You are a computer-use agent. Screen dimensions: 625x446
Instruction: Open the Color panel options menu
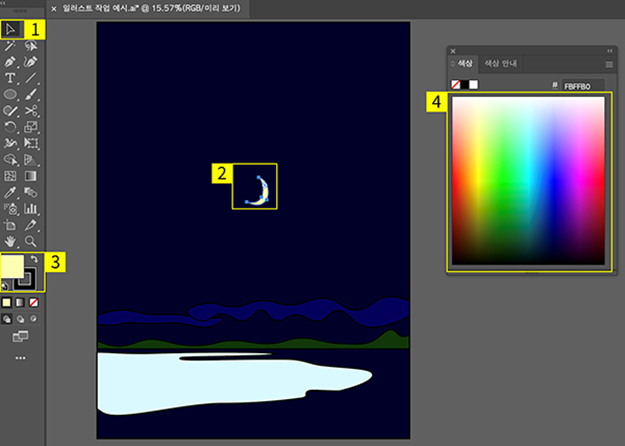609,64
